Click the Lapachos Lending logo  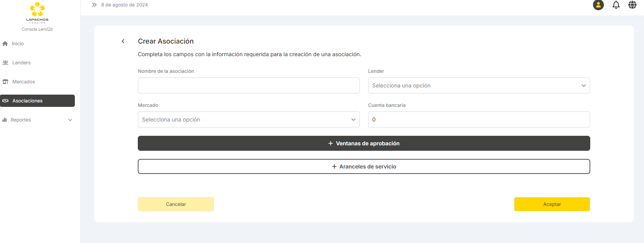coord(37,13)
